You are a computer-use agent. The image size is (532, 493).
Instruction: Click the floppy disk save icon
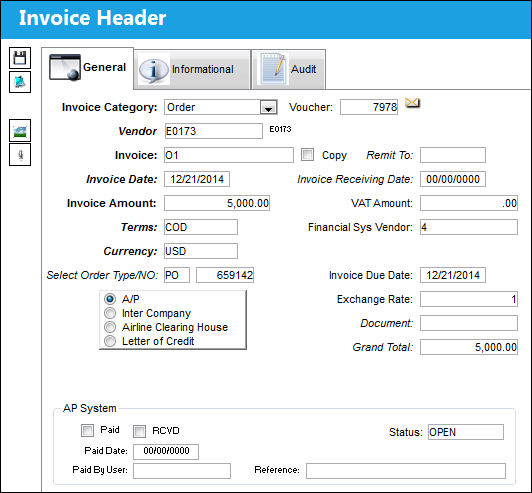(20, 58)
